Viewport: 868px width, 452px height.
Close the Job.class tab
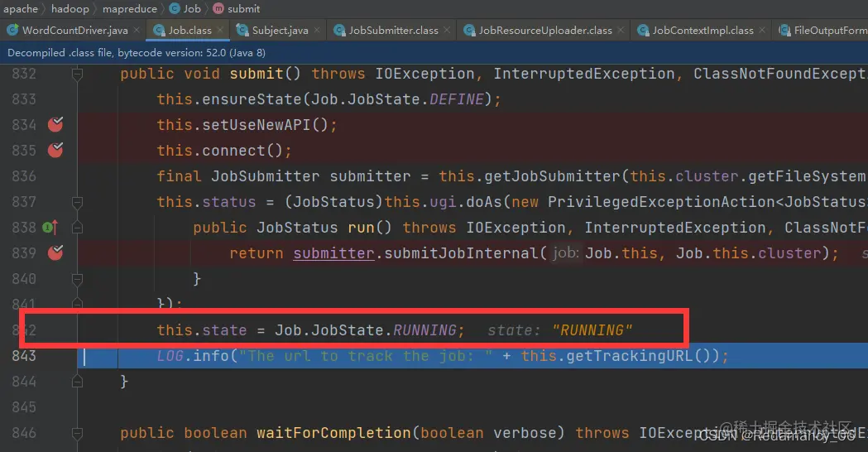(x=220, y=30)
